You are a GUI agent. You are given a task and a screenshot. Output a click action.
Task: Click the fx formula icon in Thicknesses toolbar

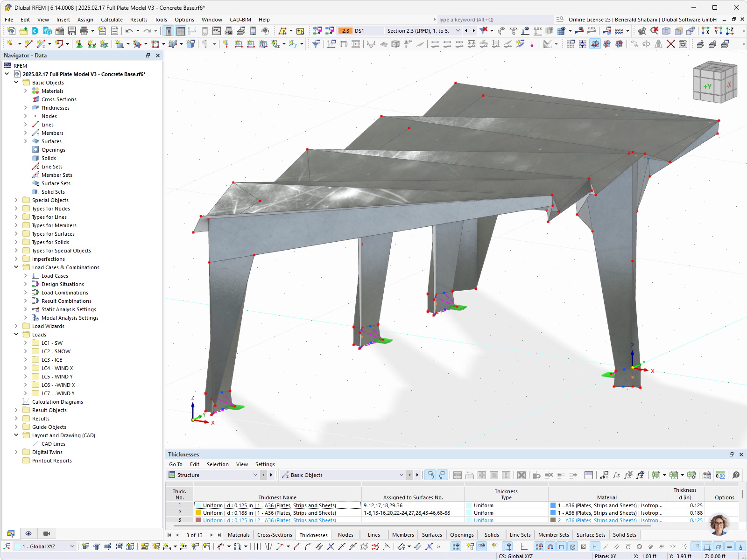click(616, 475)
